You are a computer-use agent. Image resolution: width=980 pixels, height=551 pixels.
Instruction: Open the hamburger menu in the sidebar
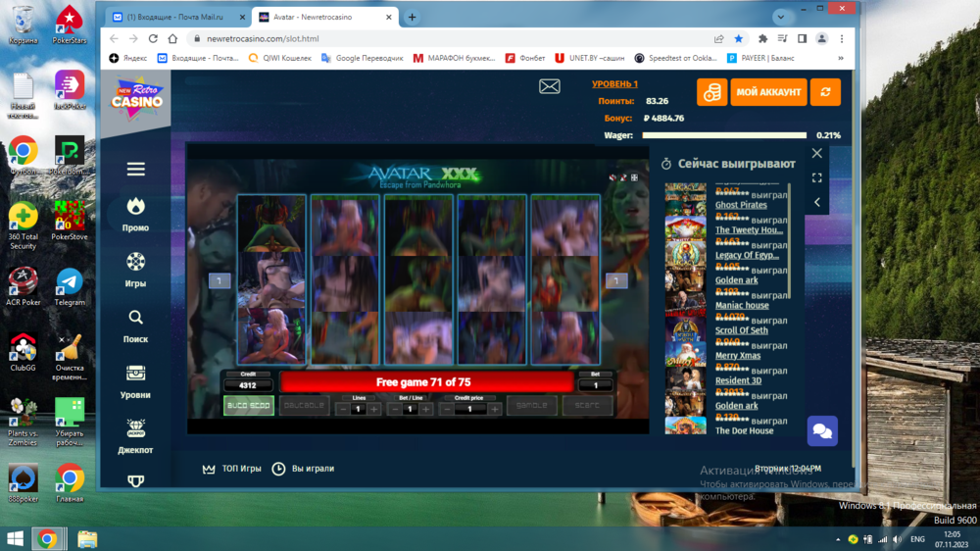coord(135,170)
